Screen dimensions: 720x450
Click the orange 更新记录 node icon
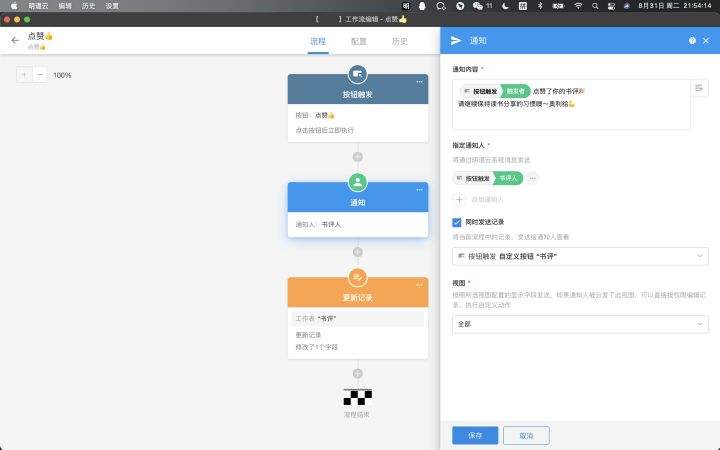357,277
